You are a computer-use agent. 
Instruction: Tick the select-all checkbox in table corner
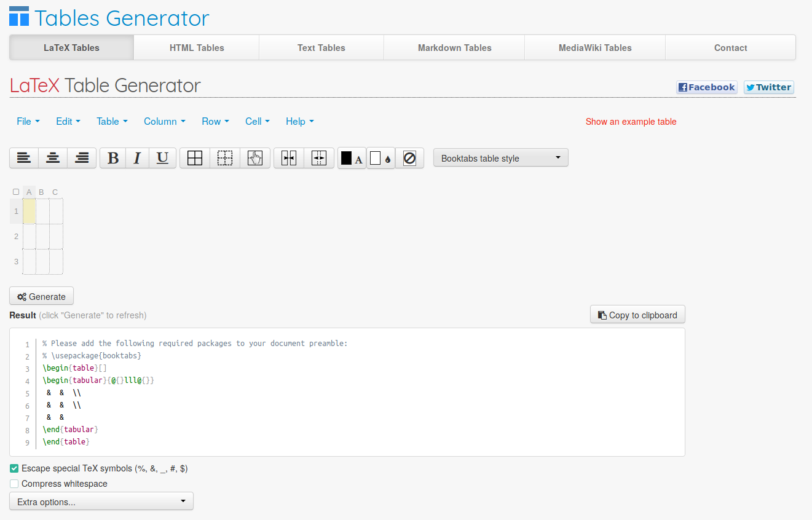16,192
